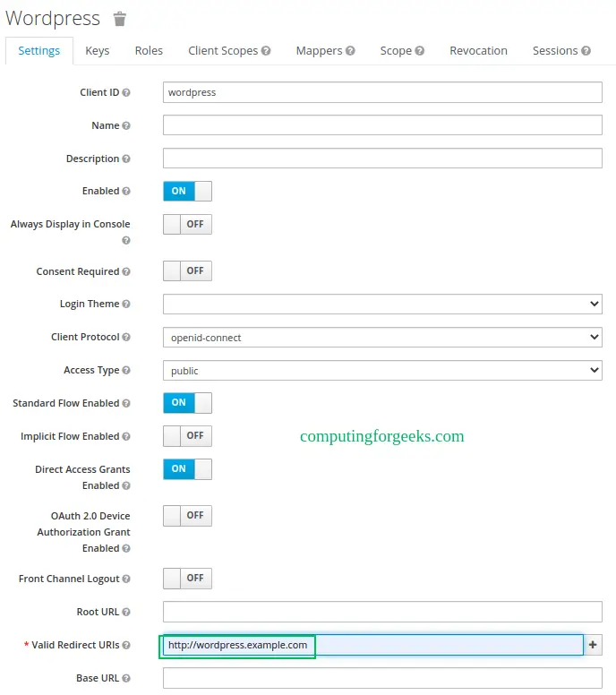
Task: Focus the Root URL input field
Action: pyautogui.click(x=382, y=612)
